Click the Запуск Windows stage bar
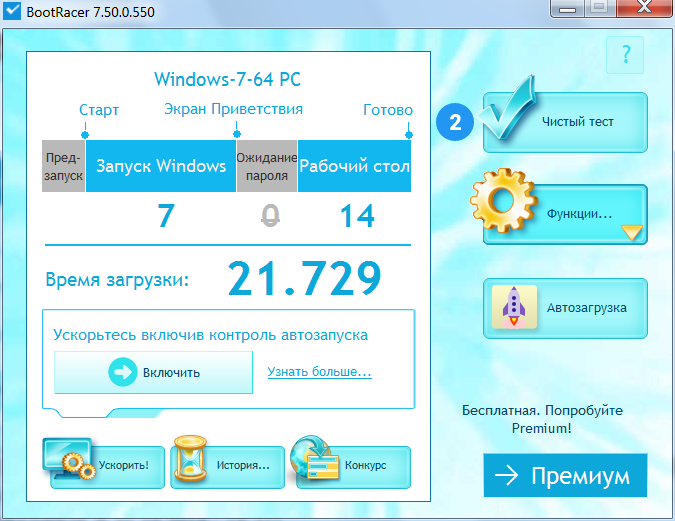This screenshot has width=675, height=521. 161,166
